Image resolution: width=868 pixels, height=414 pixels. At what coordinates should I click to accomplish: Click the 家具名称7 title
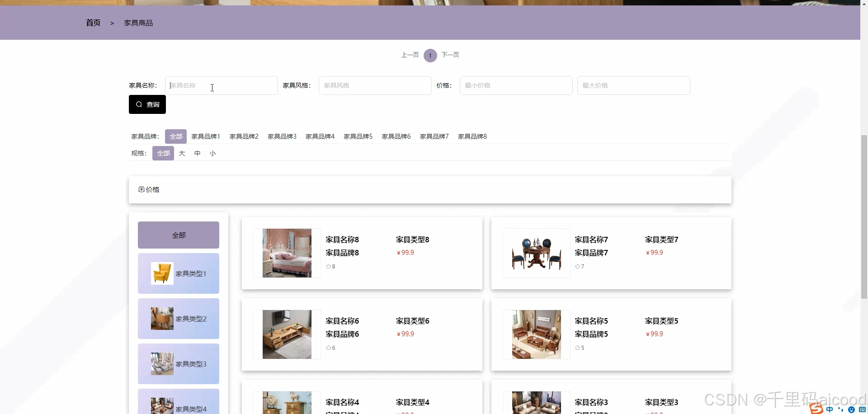(x=591, y=240)
